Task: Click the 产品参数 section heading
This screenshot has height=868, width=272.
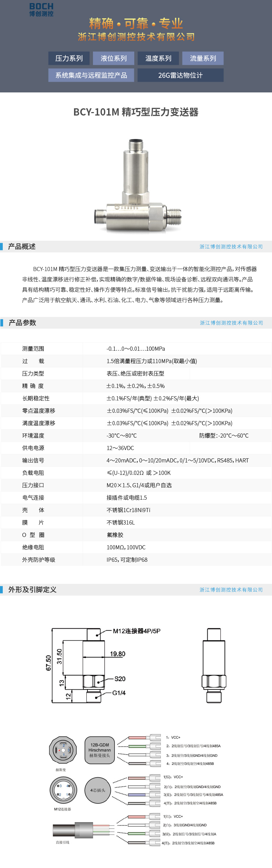Action: tap(22, 323)
